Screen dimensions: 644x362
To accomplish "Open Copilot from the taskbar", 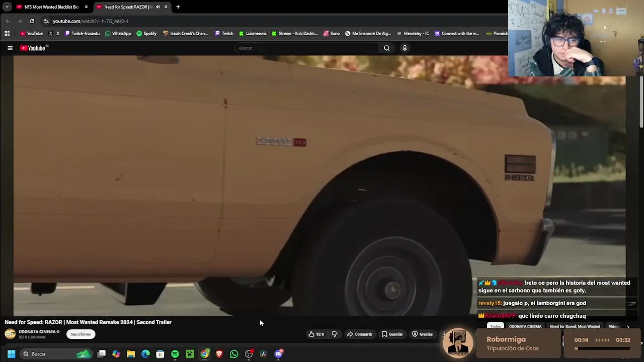I will [116, 354].
